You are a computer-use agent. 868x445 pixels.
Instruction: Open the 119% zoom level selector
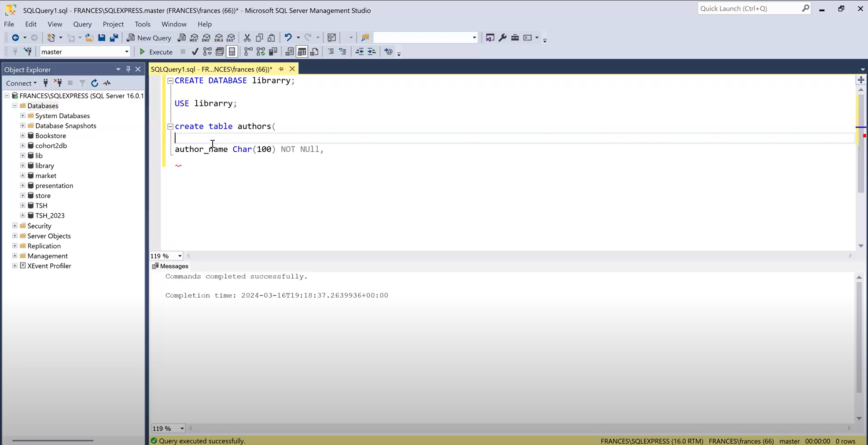coord(166,255)
